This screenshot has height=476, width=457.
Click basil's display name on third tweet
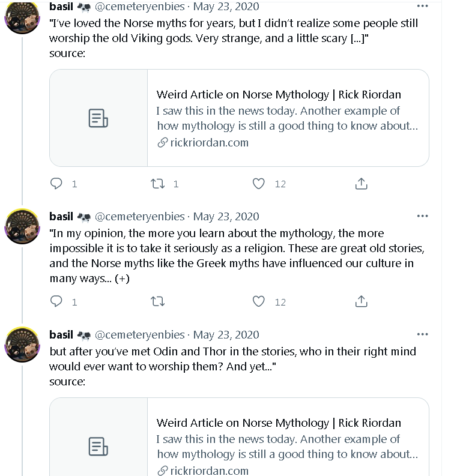(x=61, y=335)
